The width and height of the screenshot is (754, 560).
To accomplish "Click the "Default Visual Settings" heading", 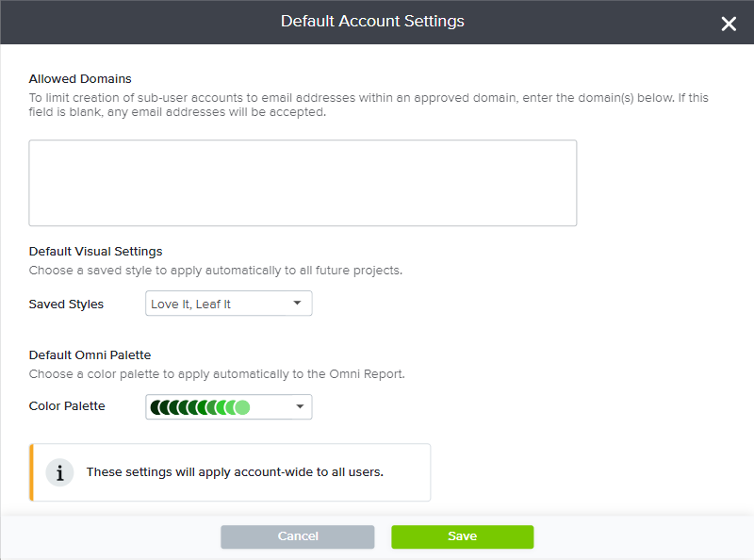I will pyautogui.click(x=95, y=252).
